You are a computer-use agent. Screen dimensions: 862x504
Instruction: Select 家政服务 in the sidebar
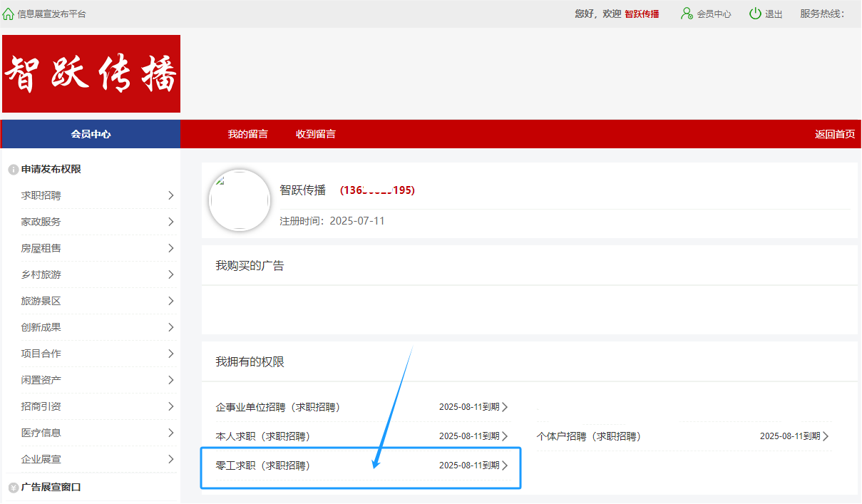[x=41, y=222]
